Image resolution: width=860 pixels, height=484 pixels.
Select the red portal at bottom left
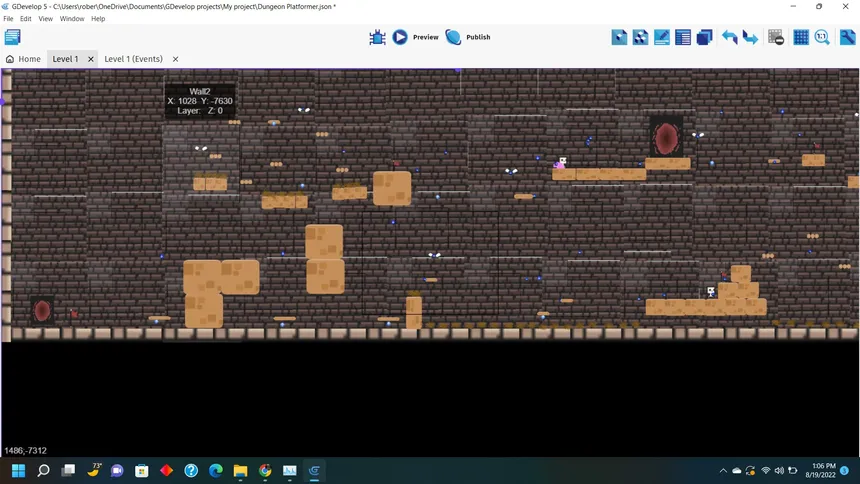pyautogui.click(x=42, y=311)
